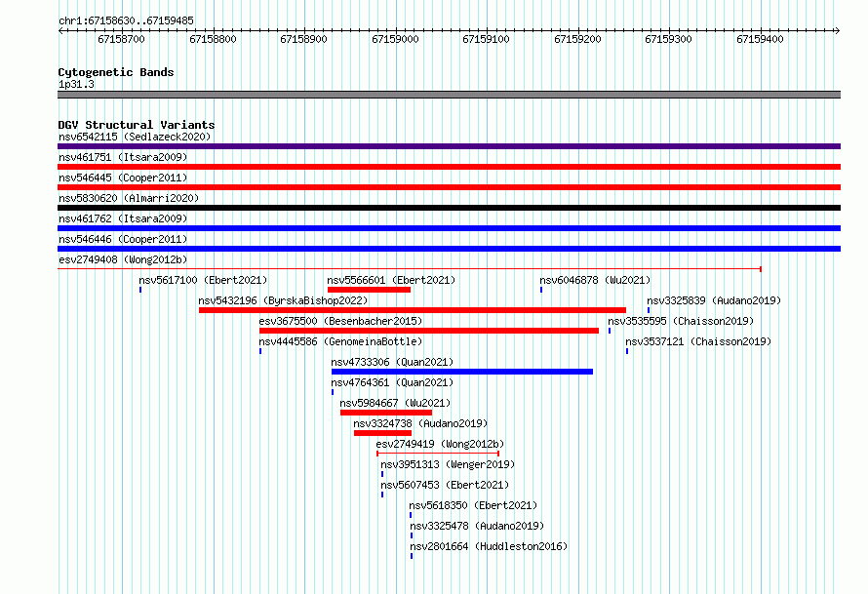
Task: Click blue marker under nsv4764361
Action: pyautogui.click(x=333, y=392)
